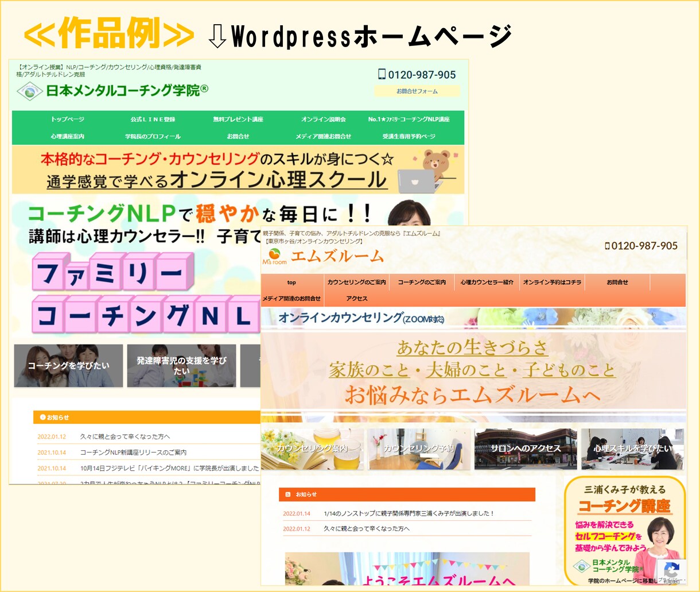Viewport: 700px width, 592px height.
Task: Select 心理講座案内 in the green menu
Action: pos(68,137)
